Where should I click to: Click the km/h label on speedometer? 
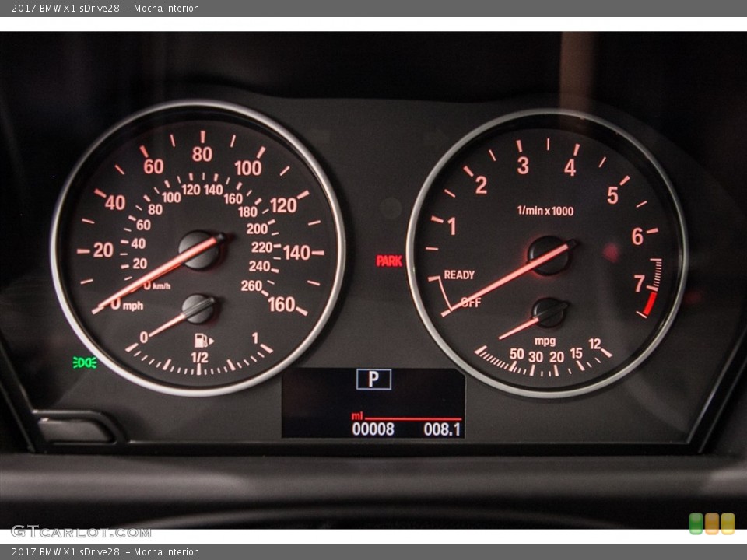[x=162, y=286]
